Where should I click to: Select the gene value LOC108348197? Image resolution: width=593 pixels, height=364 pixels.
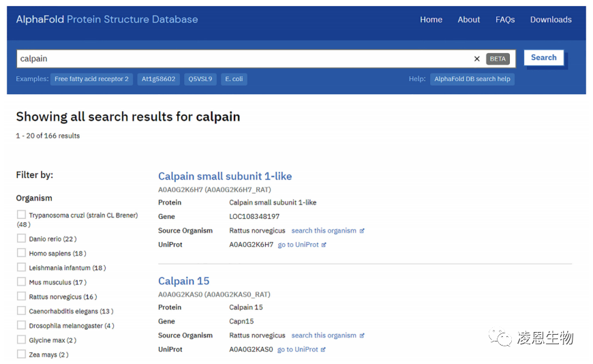point(254,217)
